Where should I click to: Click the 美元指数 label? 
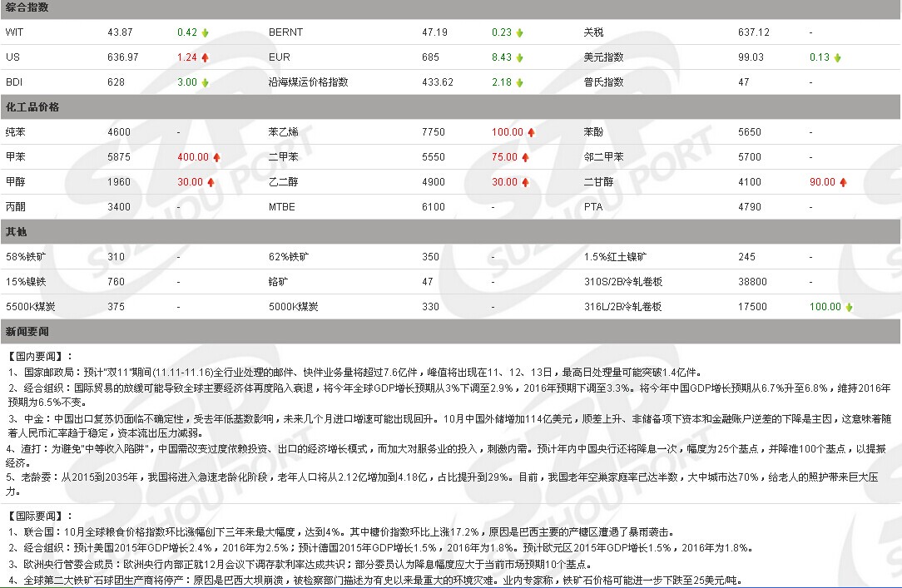(x=603, y=57)
